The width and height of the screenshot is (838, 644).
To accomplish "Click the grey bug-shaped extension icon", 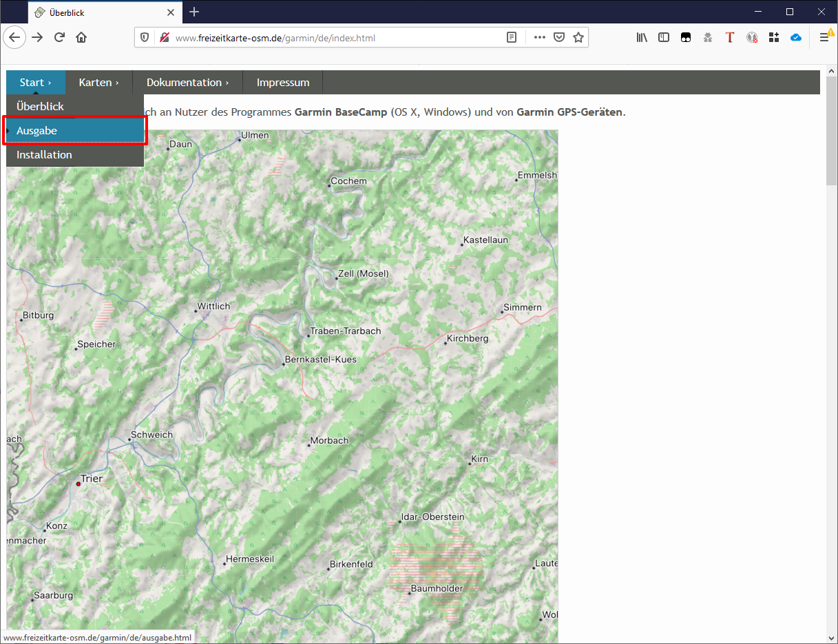I will click(708, 38).
